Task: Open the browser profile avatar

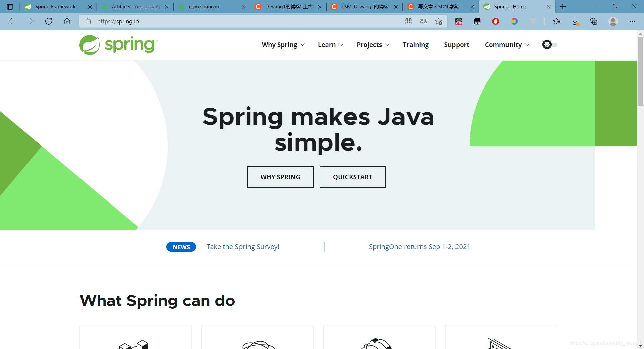Action: click(613, 21)
